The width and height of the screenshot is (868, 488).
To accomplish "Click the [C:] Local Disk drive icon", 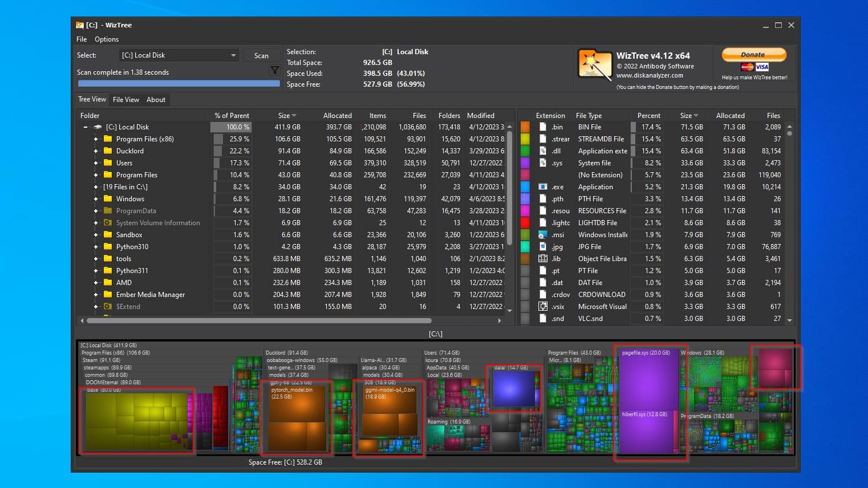I will (98, 127).
